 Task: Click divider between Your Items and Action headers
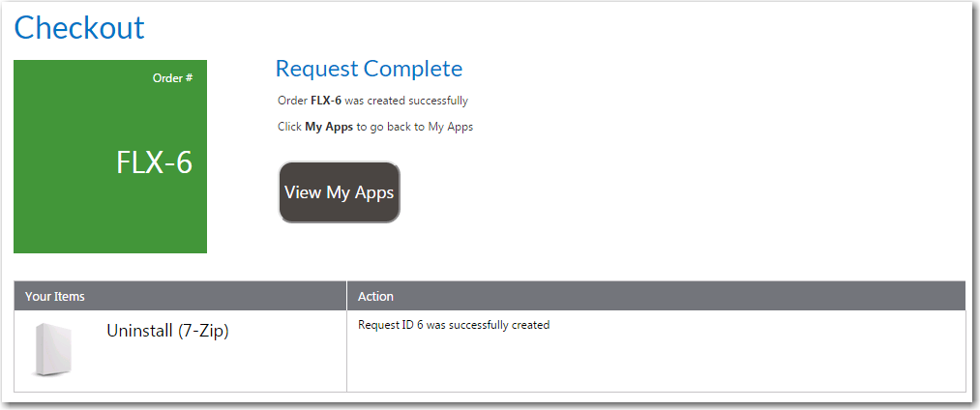[346, 296]
